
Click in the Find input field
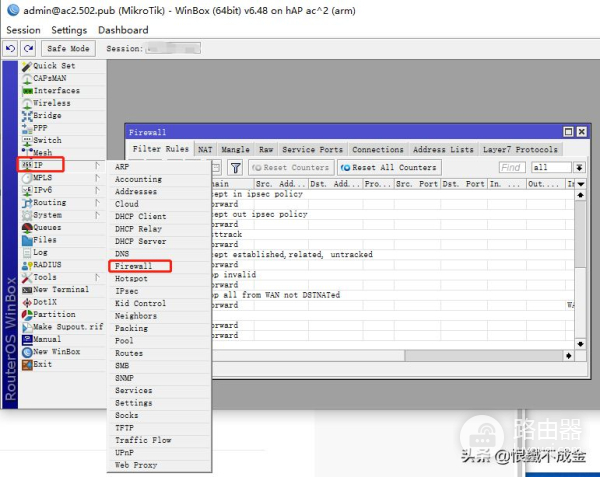tap(511, 168)
